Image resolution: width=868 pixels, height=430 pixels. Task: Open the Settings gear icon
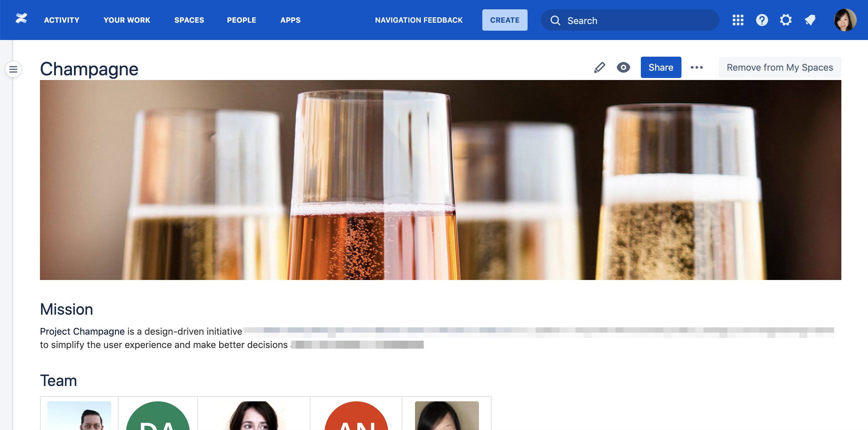pos(785,20)
